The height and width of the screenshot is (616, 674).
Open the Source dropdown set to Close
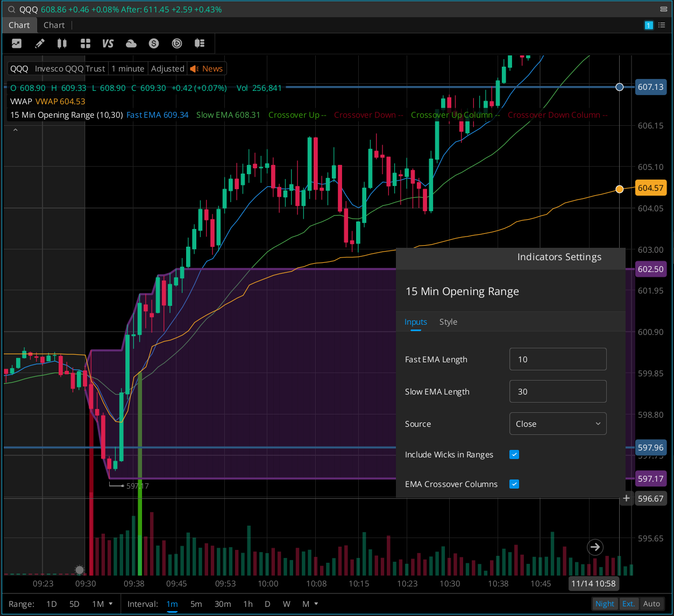(x=557, y=424)
